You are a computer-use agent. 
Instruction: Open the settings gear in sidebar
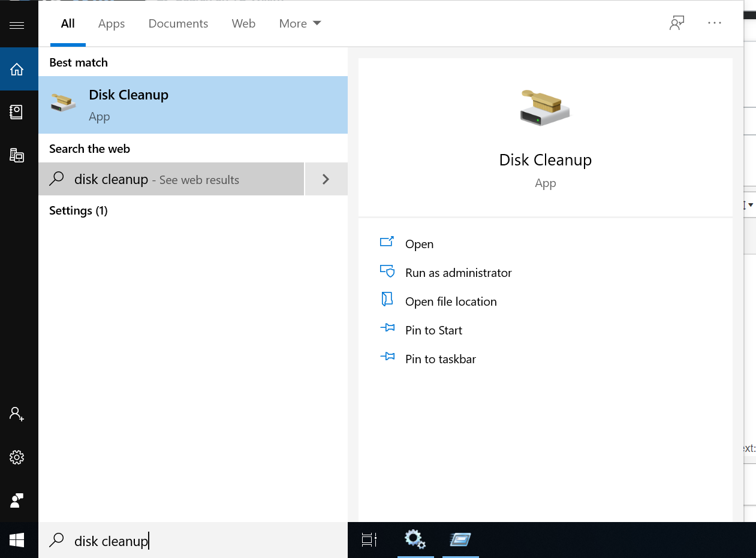coord(17,457)
